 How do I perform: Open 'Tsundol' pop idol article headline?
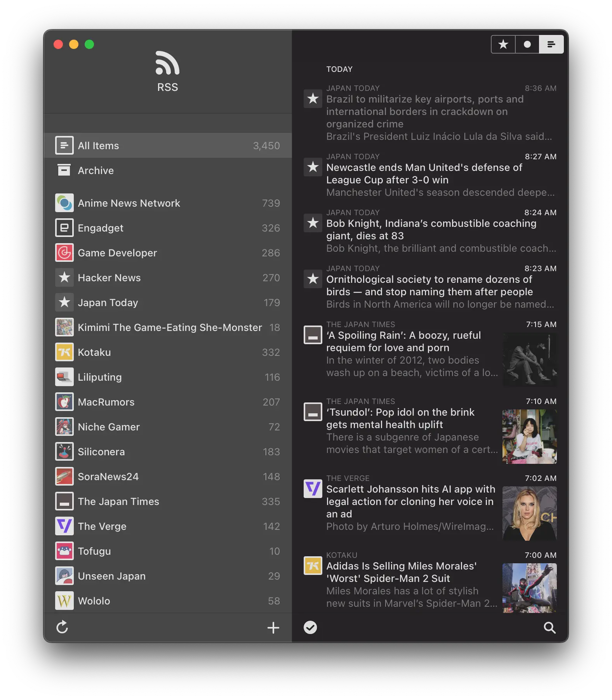pos(400,418)
